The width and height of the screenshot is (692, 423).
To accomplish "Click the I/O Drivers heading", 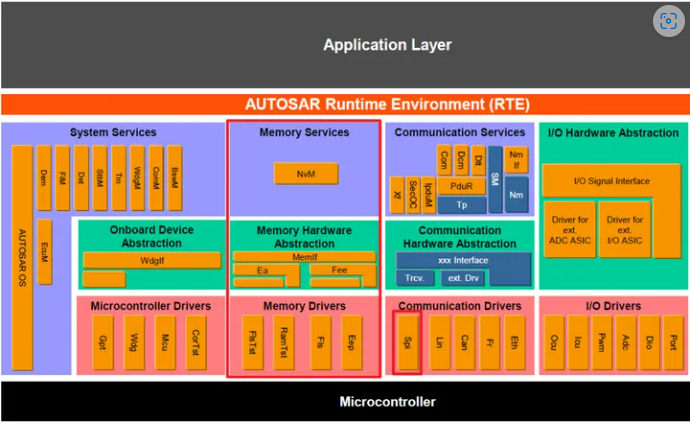I will tap(613, 306).
